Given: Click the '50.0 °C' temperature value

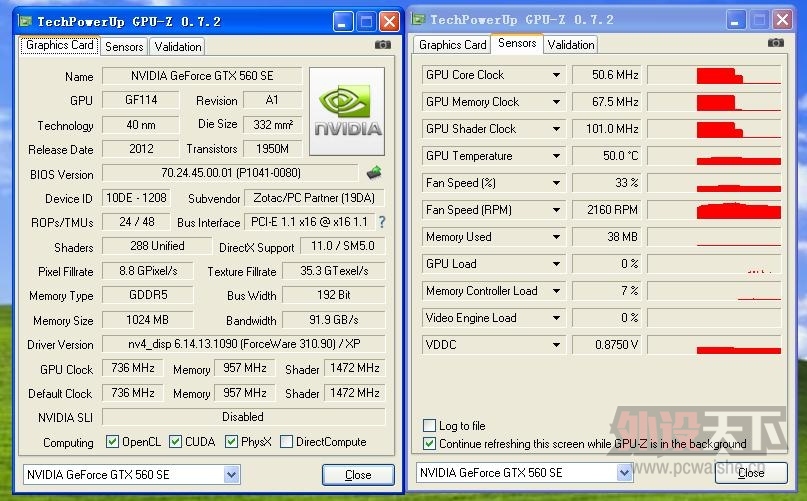Looking at the screenshot, I should pyautogui.click(x=606, y=156).
